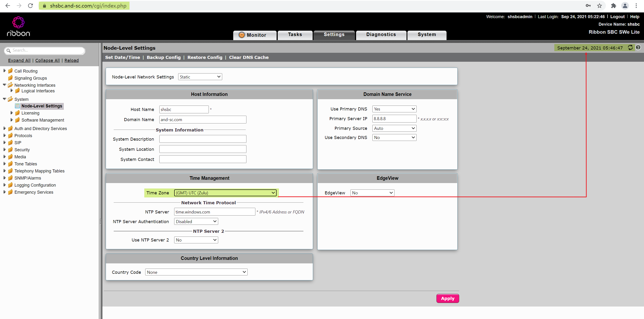
Task: Click the Apply button
Action: 447,298
